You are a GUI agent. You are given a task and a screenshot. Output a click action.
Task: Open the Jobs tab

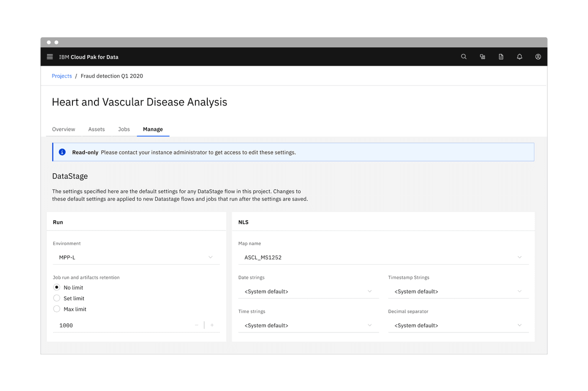124,129
